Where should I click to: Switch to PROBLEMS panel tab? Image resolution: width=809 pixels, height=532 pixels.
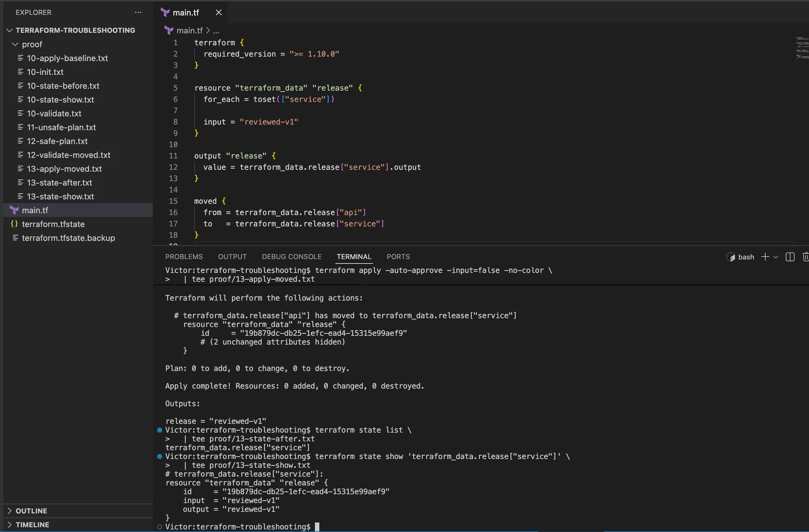click(x=184, y=257)
